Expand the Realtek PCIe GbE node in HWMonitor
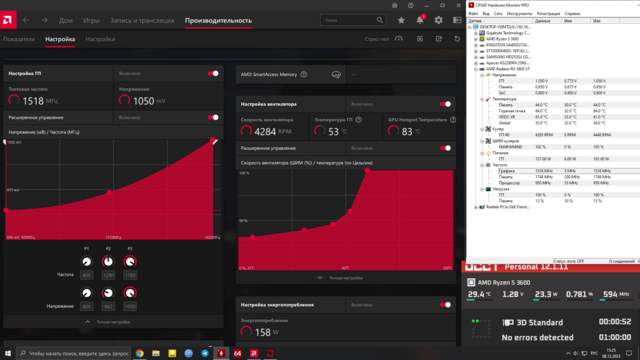 click(x=476, y=207)
